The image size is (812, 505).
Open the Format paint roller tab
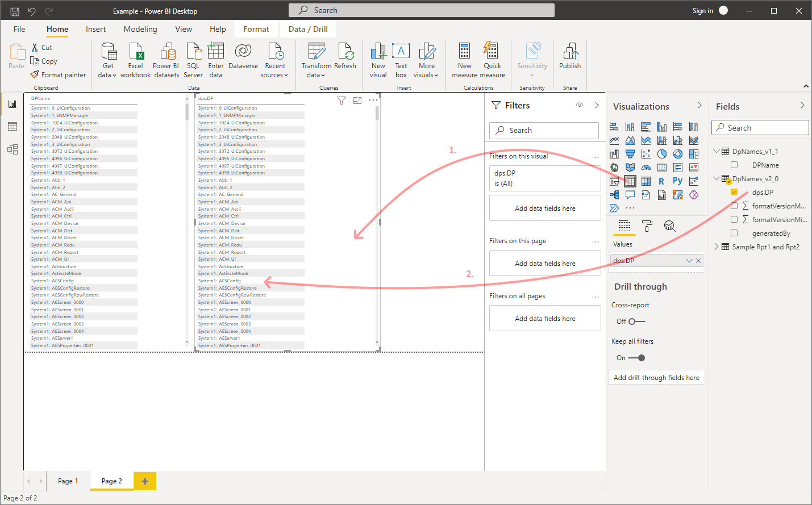pos(647,226)
